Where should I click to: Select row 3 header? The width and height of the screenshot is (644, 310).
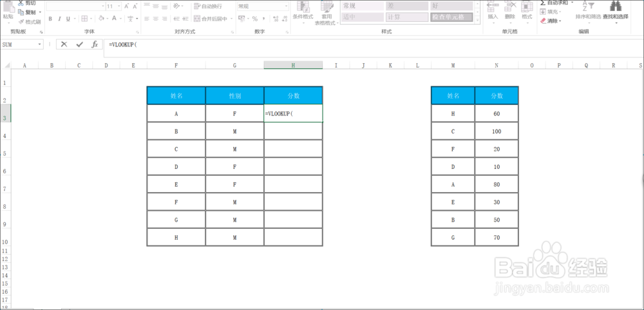point(5,113)
